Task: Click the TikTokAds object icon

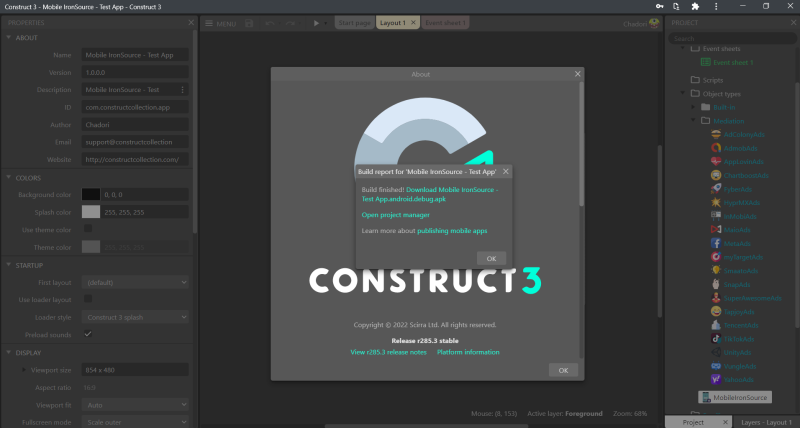Action: [x=716, y=339]
